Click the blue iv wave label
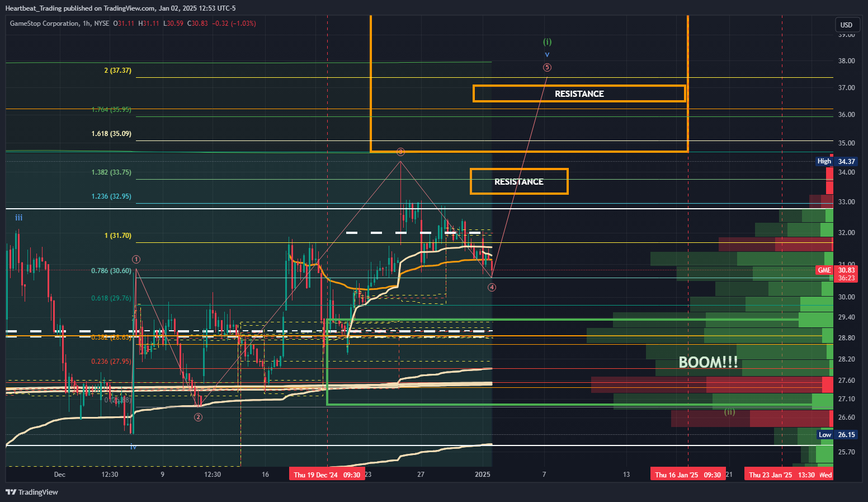 133,447
